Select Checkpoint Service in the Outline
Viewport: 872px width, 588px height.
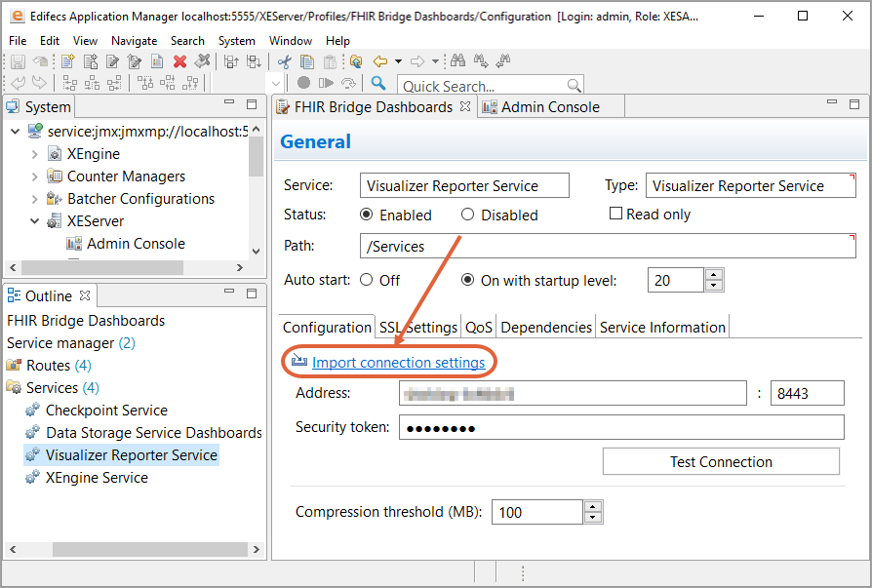click(x=106, y=411)
